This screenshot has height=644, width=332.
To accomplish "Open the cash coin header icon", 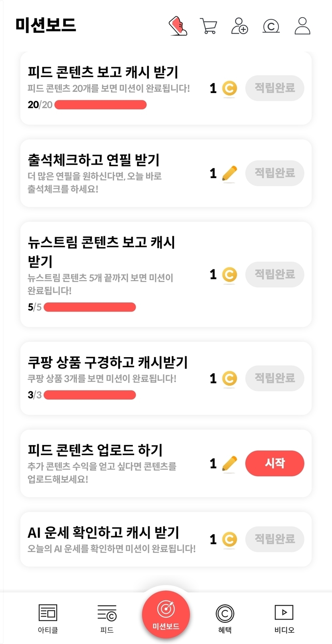I will [271, 26].
